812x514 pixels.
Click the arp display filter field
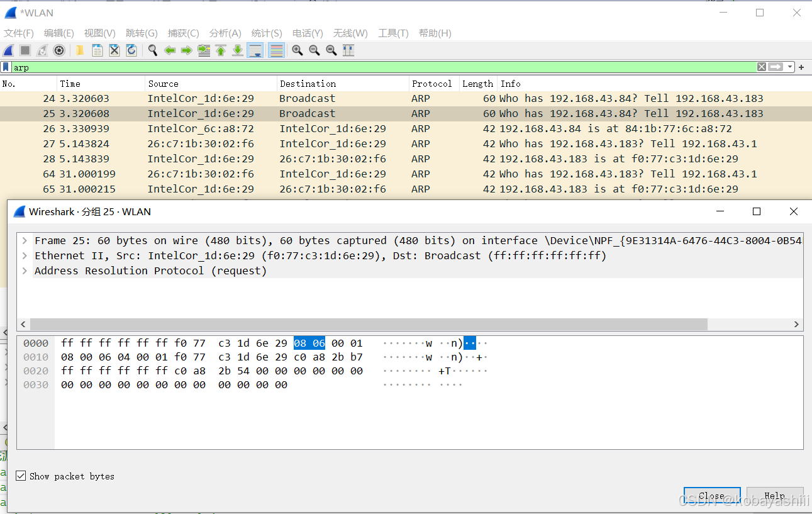point(384,67)
